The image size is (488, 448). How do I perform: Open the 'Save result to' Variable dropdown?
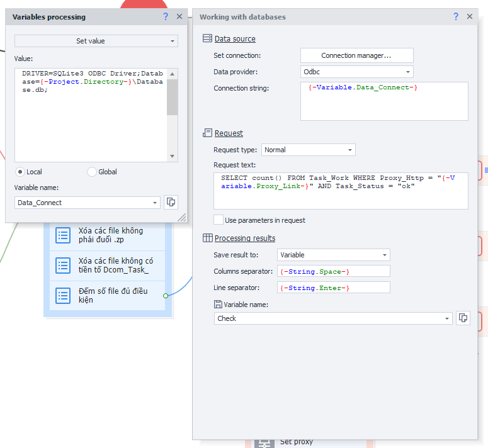(333, 255)
